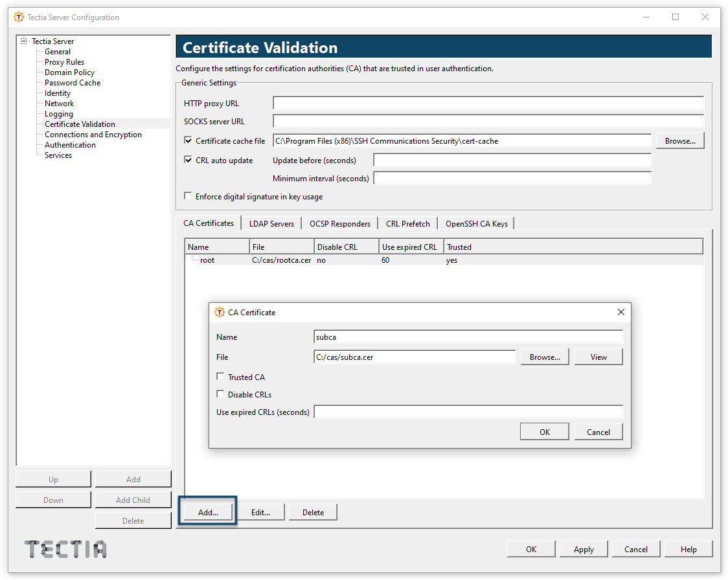Switch to CA Certificates tab
This screenshot has height=580, width=728.
click(209, 223)
